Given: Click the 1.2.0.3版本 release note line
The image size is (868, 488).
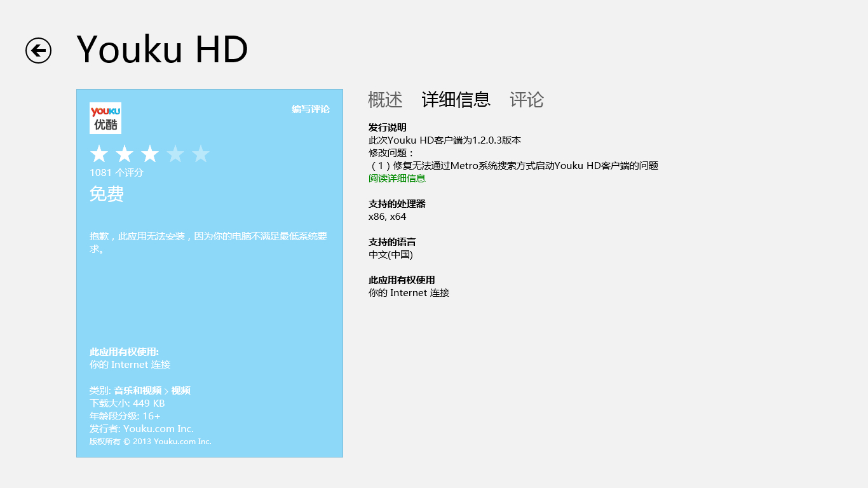Looking at the screenshot, I should pyautogui.click(x=445, y=140).
